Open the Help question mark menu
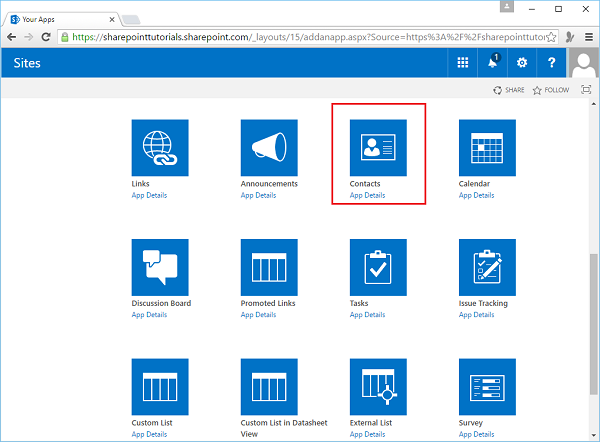This screenshot has height=442, width=600. (x=551, y=63)
